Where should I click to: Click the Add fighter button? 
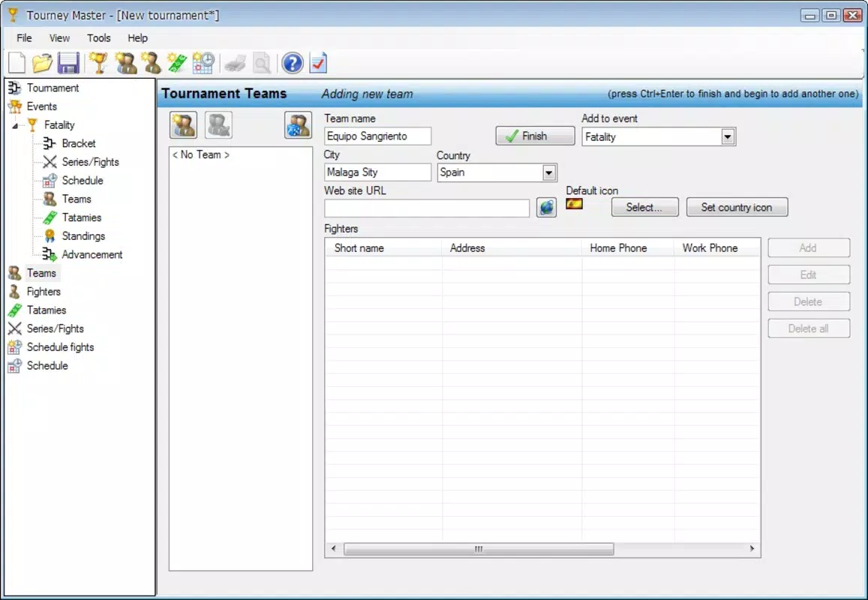[809, 248]
